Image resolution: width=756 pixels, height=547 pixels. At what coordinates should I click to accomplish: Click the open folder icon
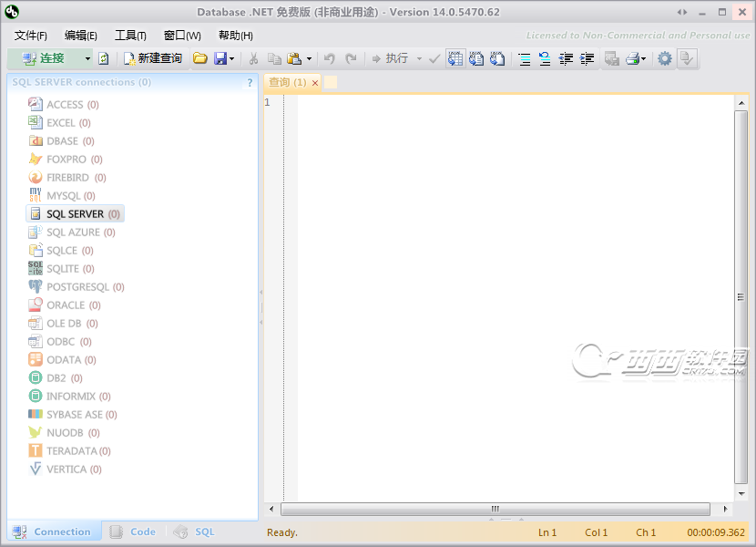(x=199, y=58)
